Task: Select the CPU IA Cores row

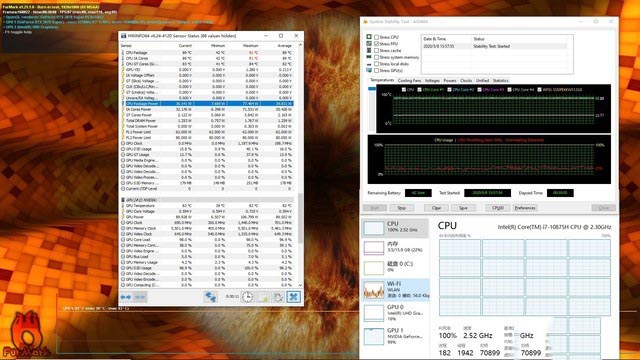Action: tap(207, 58)
